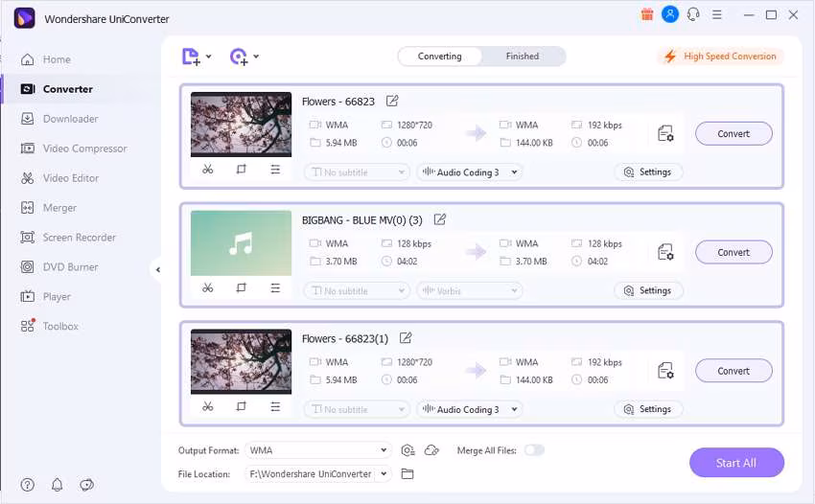The width and height of the screenshot is (815, 504).
Task: Open output file settings icon for Flowers - 66823
Action: [665, 133]
